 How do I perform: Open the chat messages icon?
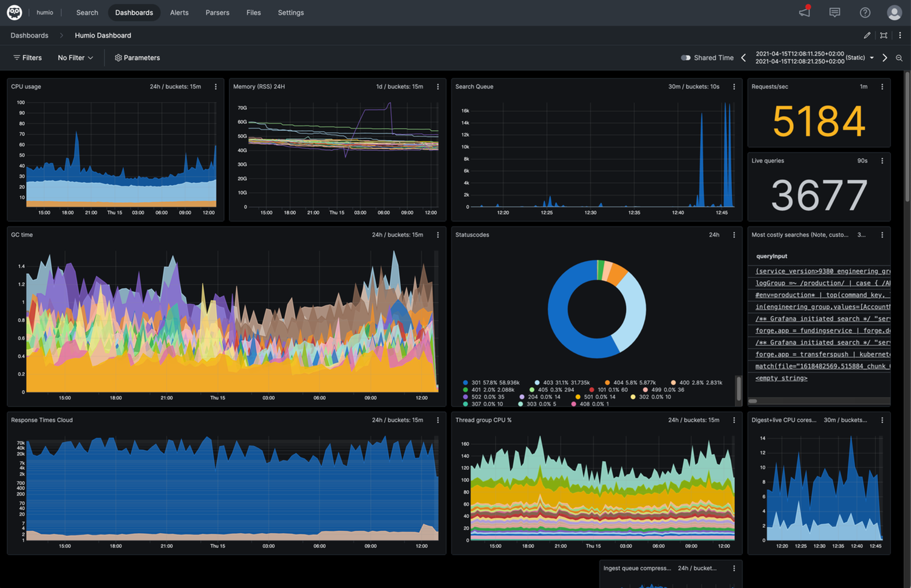point(834,12)
